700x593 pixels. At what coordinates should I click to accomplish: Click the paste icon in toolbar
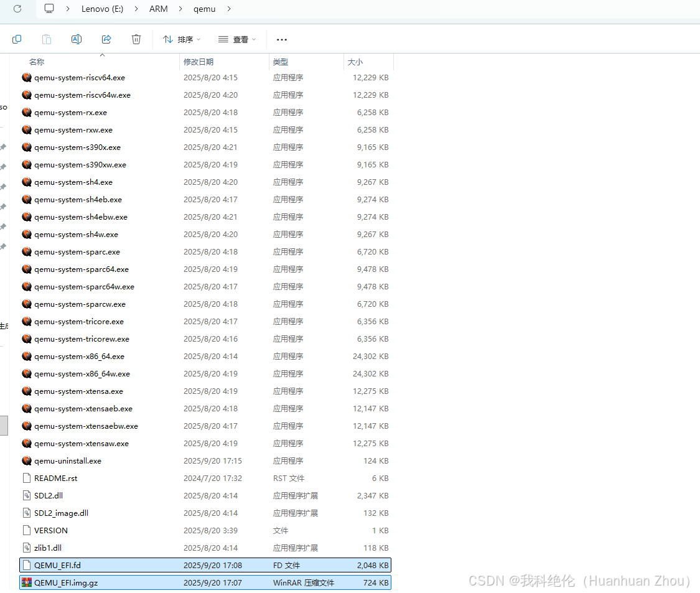[47, 39]
